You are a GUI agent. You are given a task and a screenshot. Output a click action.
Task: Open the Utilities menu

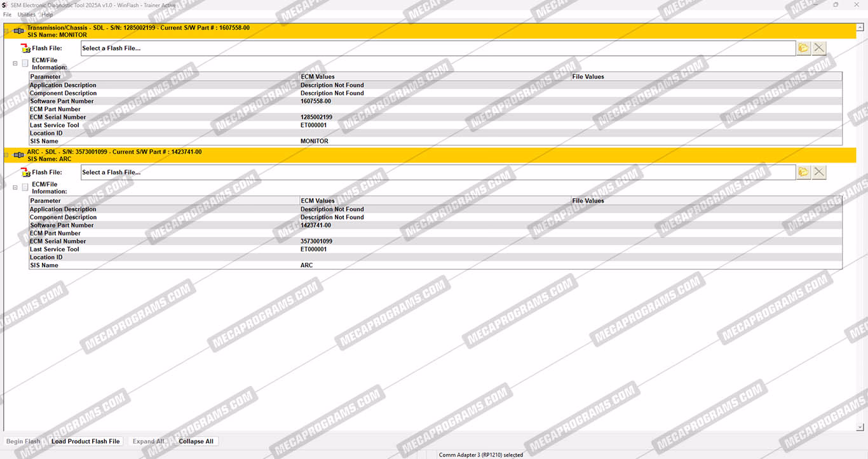click(x=26, y=15)
